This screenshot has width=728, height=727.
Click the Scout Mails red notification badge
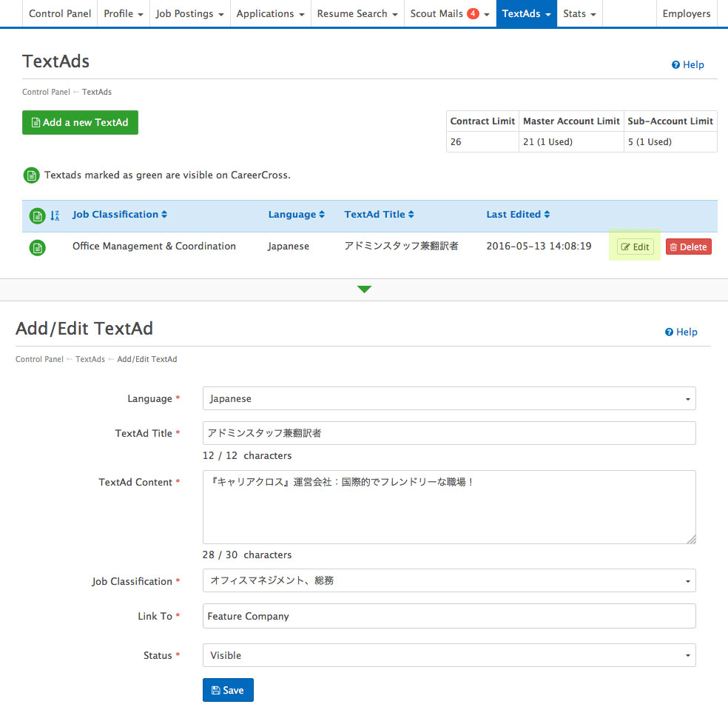[473, 13]
